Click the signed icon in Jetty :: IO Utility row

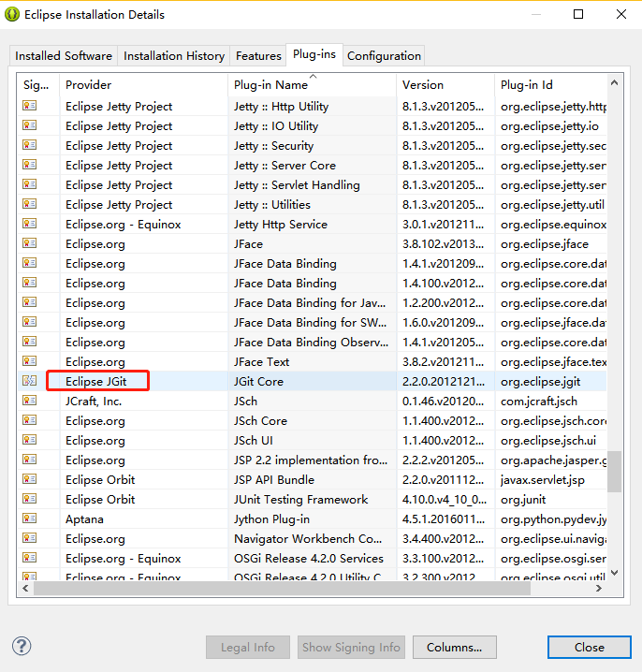coord(30,125)
